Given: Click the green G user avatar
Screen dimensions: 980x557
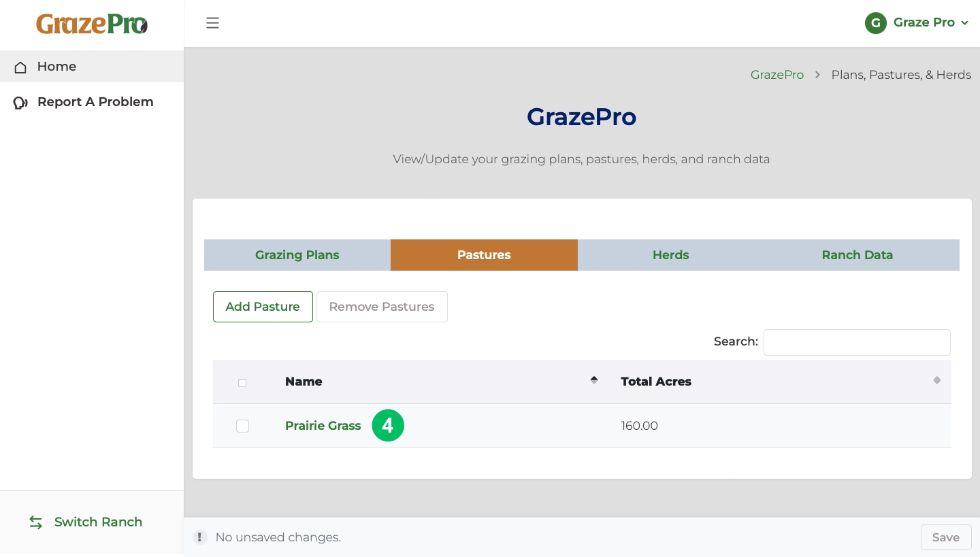Looking at the screenshot, I should (x=876, y=23).
